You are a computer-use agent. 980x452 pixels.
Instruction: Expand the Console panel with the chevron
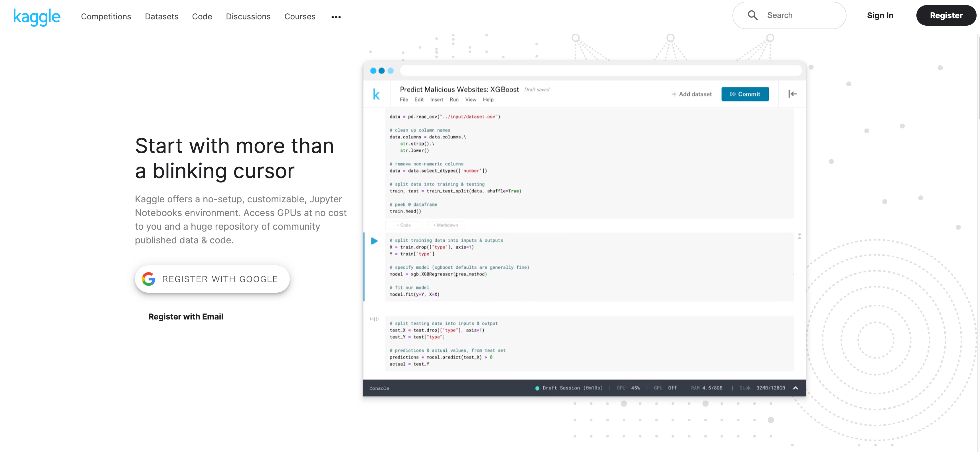coord(796,388)
